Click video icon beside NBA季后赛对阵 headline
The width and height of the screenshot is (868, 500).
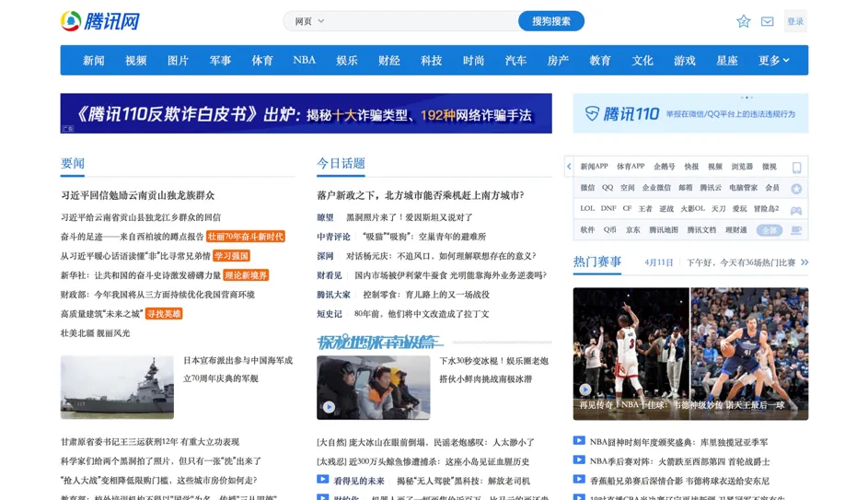click(x=579, y=460)
